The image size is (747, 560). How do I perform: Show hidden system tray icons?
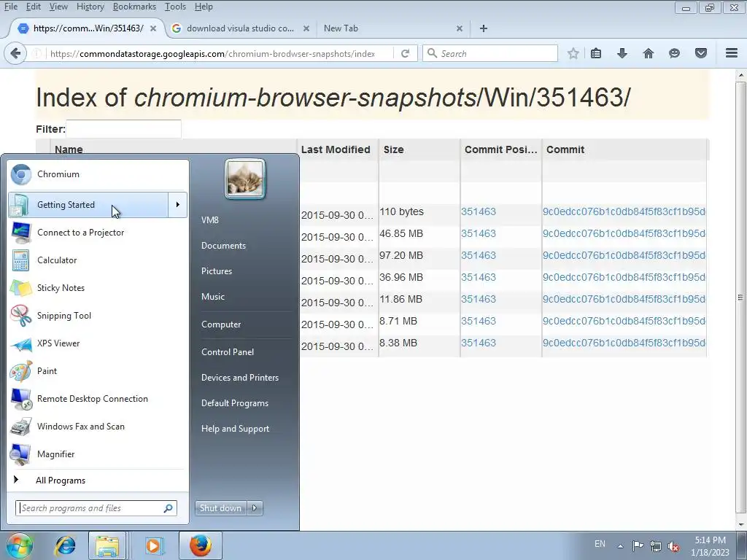coord(620,546)
